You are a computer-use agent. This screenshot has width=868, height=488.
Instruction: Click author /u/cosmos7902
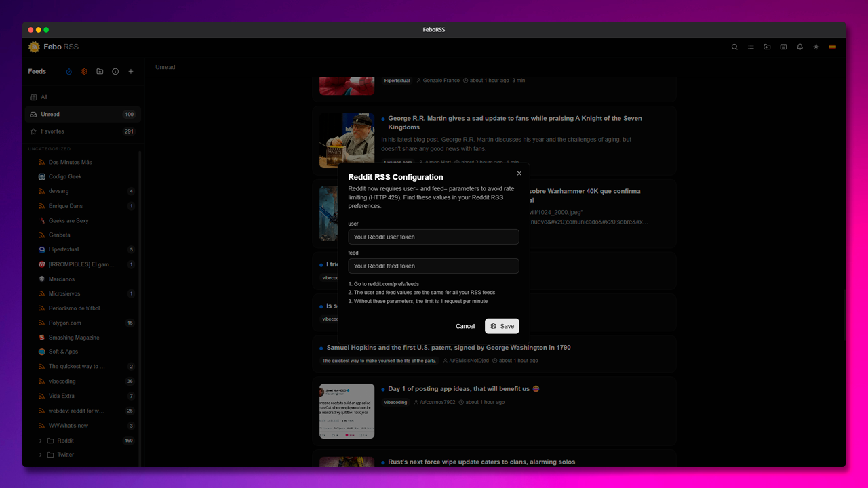pos(437,402)
